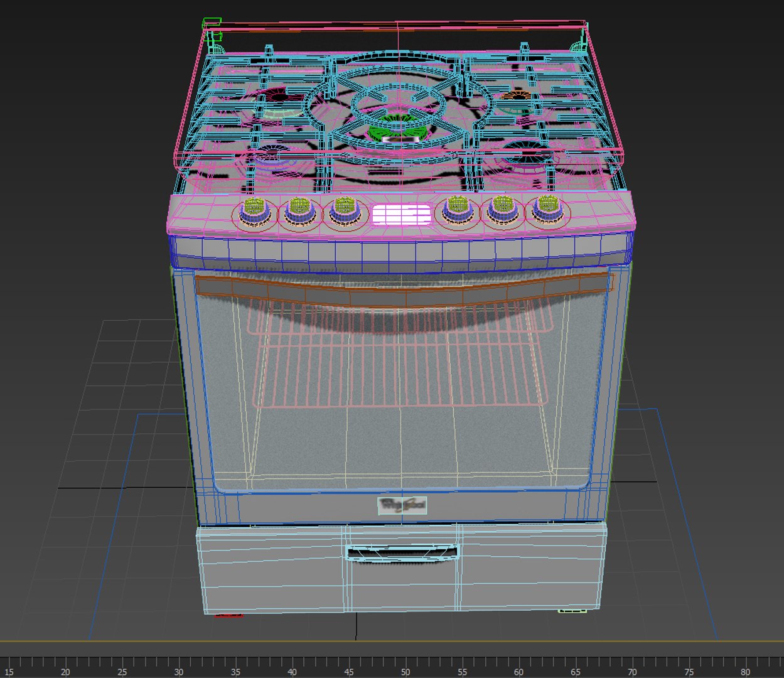Screen dimensions: 784x678
Task: Jump to frame 75 on the timeline
Action: (x=689, y=672)
